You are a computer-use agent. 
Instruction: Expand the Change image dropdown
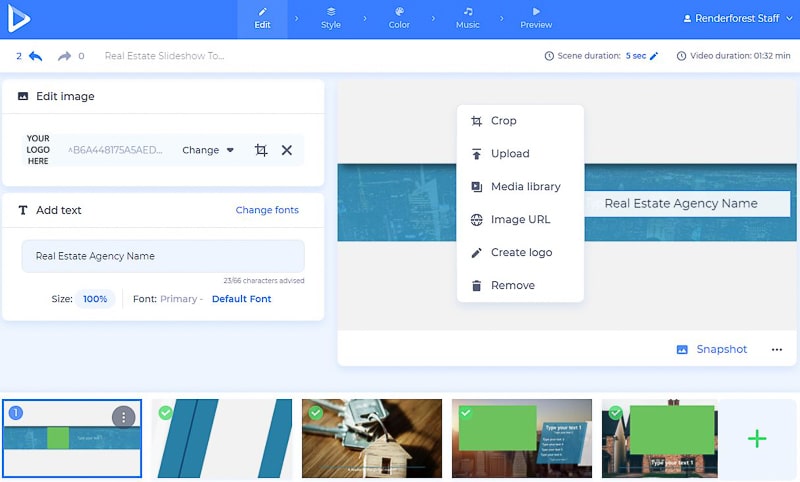click(x=208, y=150)
